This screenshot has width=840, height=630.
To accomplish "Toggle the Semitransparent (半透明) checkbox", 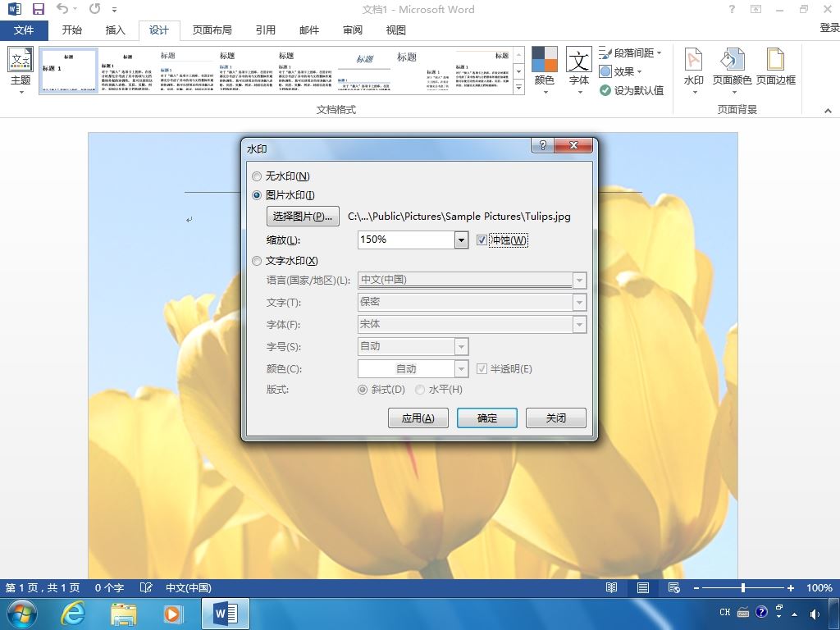I will click(x=482, y=368).
